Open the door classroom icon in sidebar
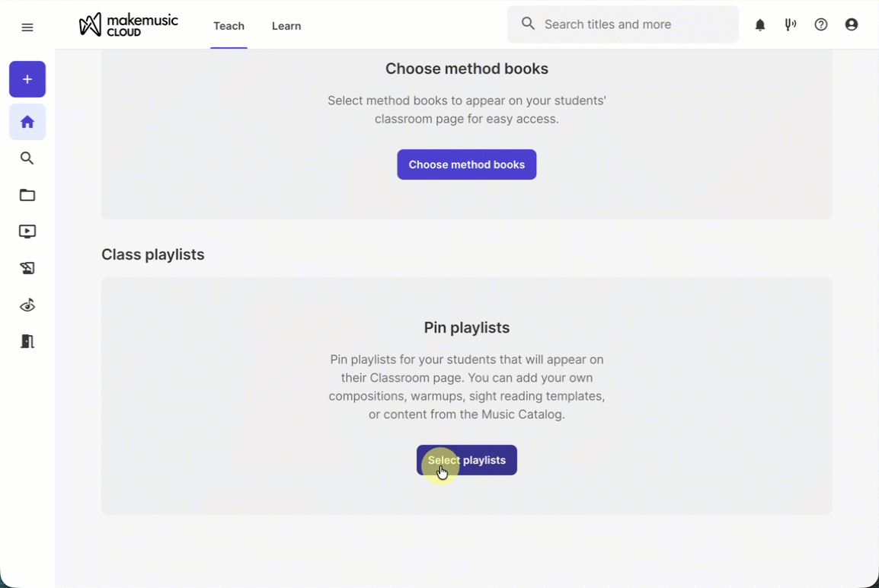 click(27, 341)
